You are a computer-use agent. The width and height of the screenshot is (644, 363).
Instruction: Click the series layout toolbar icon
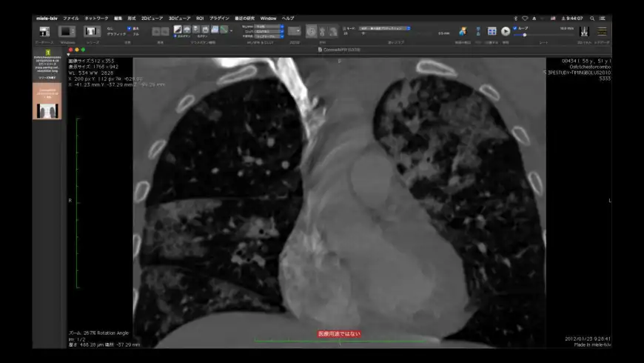click(x=93, y=31)
